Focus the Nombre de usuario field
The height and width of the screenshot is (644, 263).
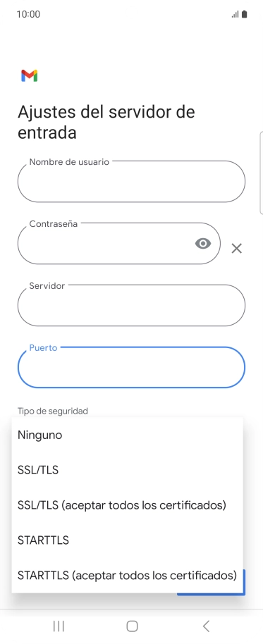click(x=131, y=181)
